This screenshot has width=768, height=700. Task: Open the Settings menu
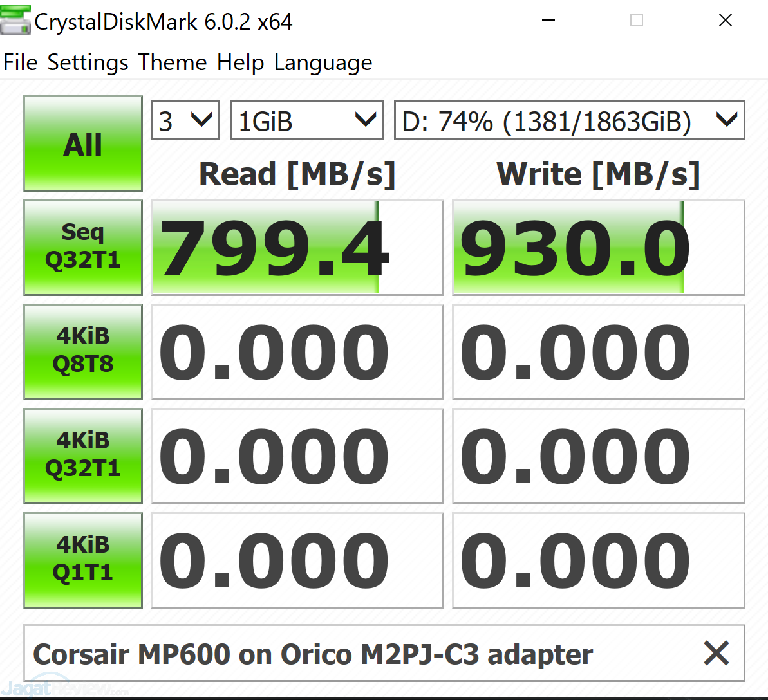click(x=88, y=62)
